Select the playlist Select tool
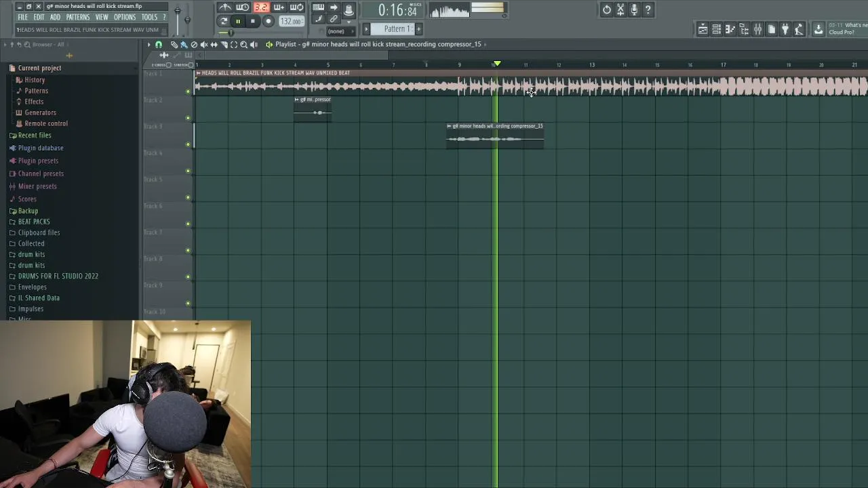The image size is (868, 488). click(x=234, y=44)
